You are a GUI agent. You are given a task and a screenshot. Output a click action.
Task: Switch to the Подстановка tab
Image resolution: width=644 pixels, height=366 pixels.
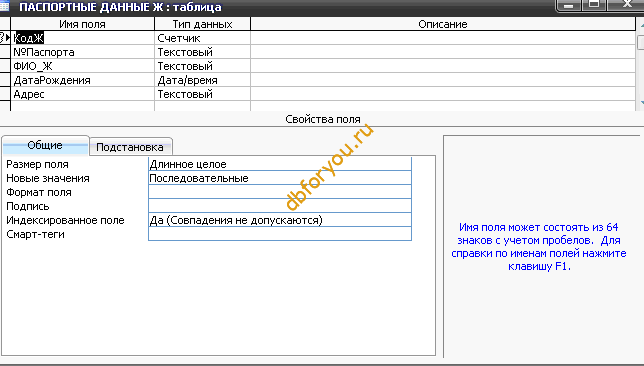point(130,147)
